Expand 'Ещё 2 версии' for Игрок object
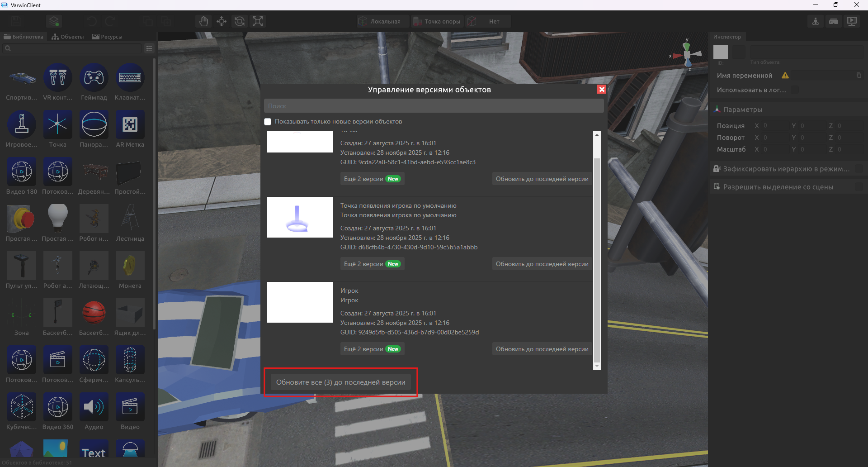Screen dimensions: 868x467 point(372,349)
